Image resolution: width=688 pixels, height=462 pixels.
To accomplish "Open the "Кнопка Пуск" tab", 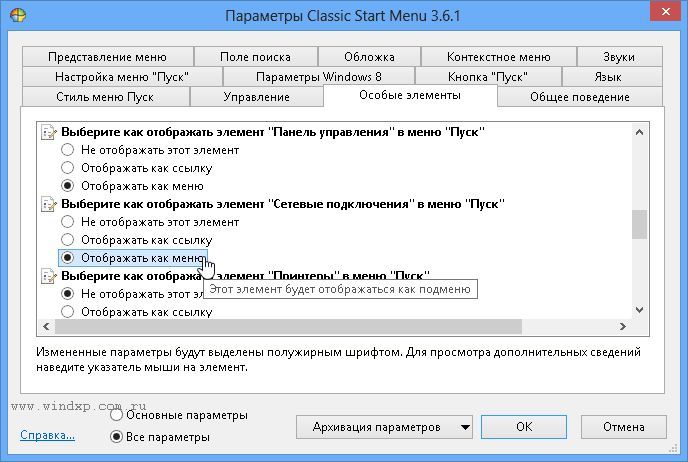I will 488,77.
